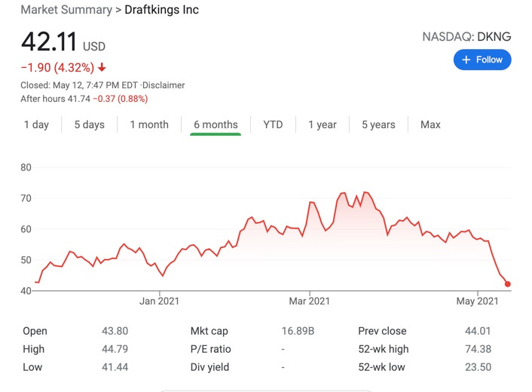Click the USD currency label
This screenshot has height=392, width=532.
94,47
